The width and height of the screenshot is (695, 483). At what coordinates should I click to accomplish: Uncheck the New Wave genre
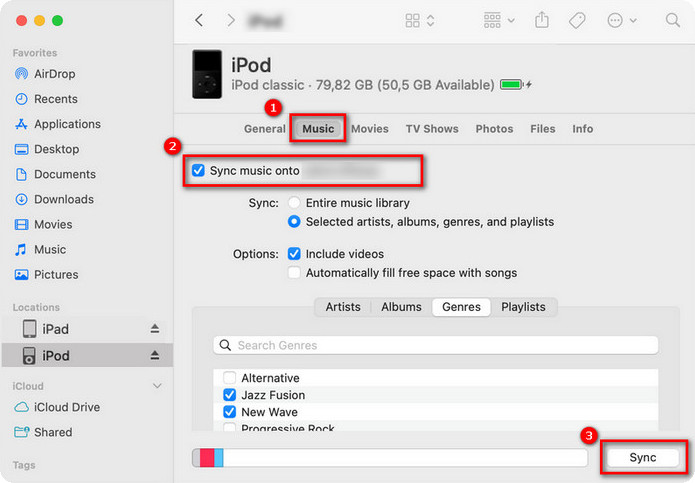[230, 412]
